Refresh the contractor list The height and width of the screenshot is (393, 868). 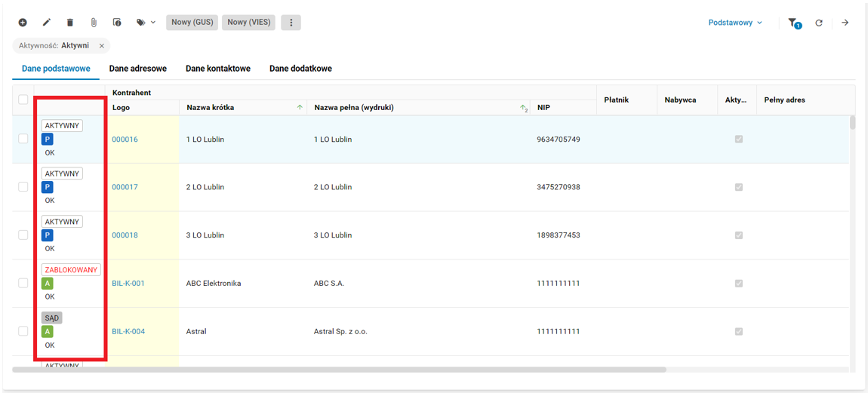click(x=819, y=23)
